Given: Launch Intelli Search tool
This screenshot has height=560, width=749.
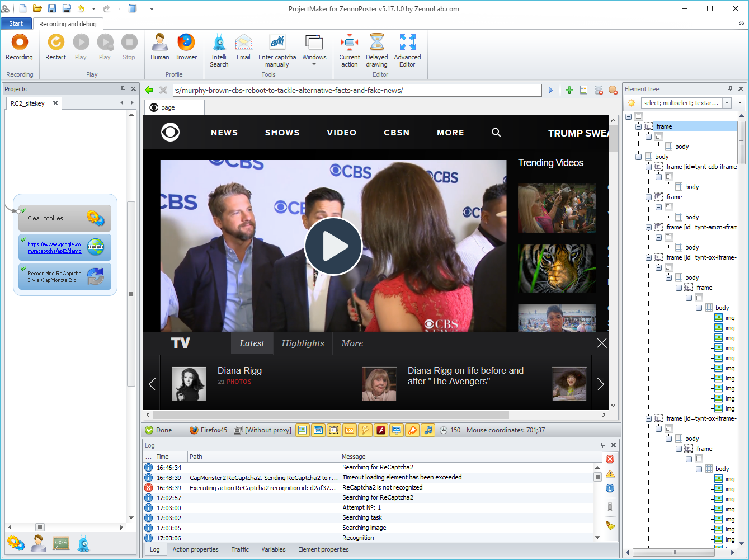Looking at the screenshot, I should click(x=219, y=50).
